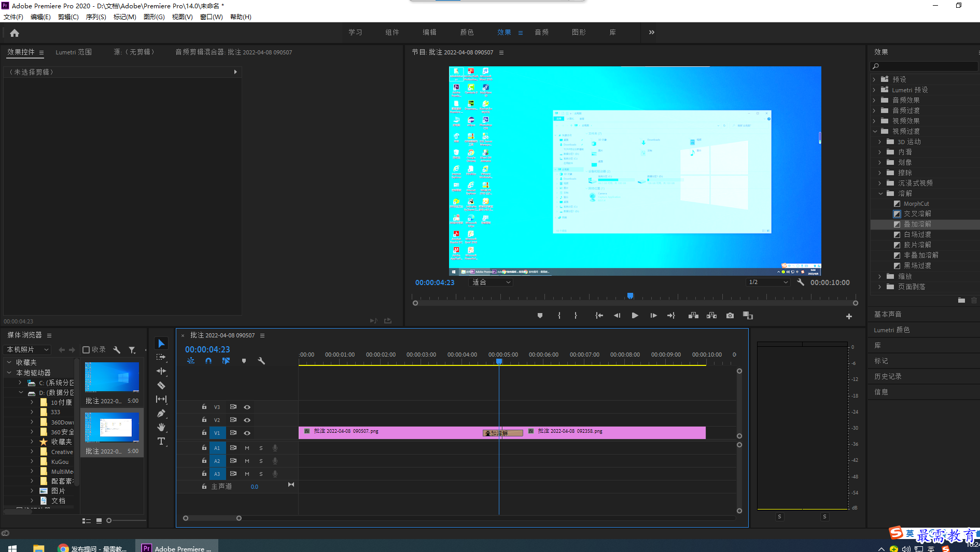The image size is (980, 552).
Task: Open the 适合 zoom level dropdown
Action: [x=491, y=282]
